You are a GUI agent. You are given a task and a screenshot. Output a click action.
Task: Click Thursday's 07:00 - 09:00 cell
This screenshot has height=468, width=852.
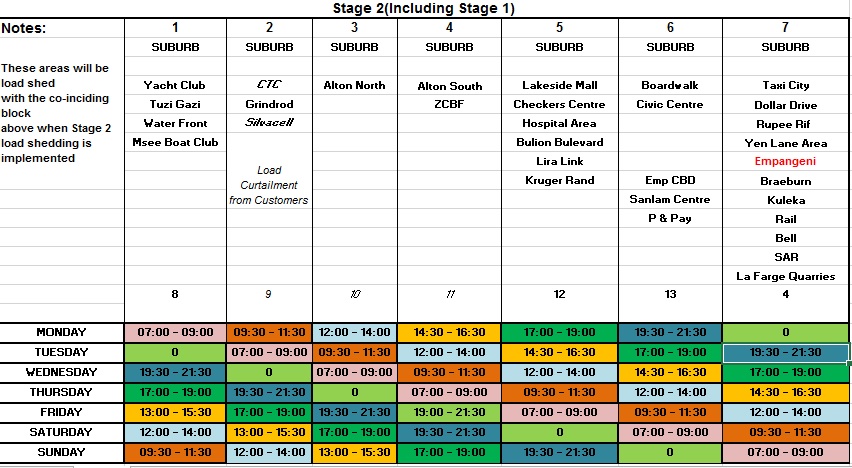click(x=449, y=392)
